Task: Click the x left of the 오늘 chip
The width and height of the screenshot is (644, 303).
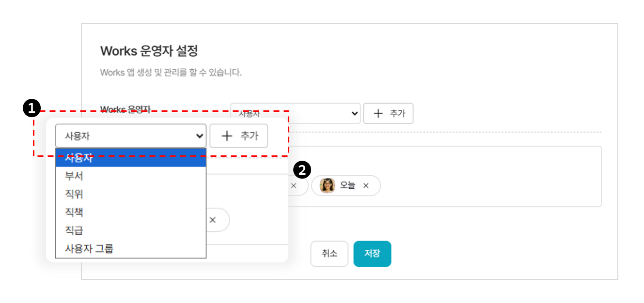Action: point(293,185)
